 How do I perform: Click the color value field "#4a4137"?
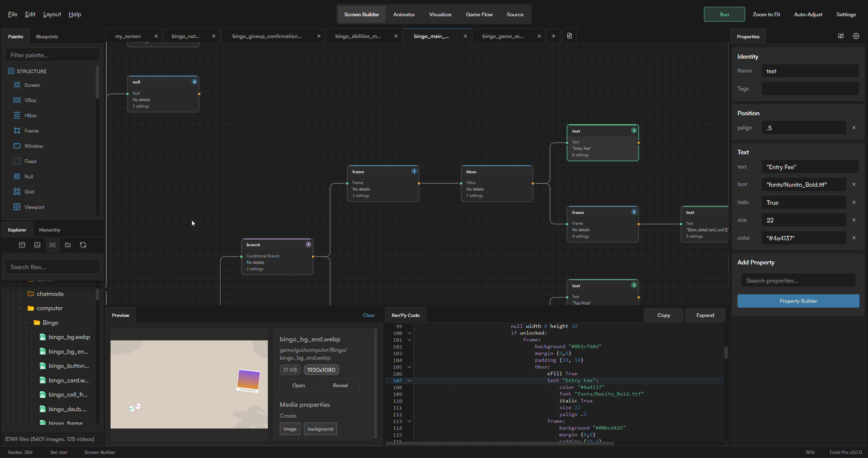[x=804, y=238]
